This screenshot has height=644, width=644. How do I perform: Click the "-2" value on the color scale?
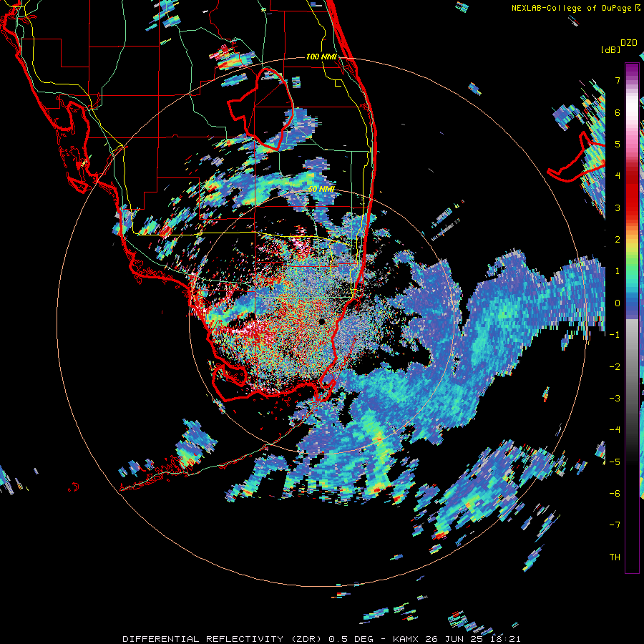point(615,367)
